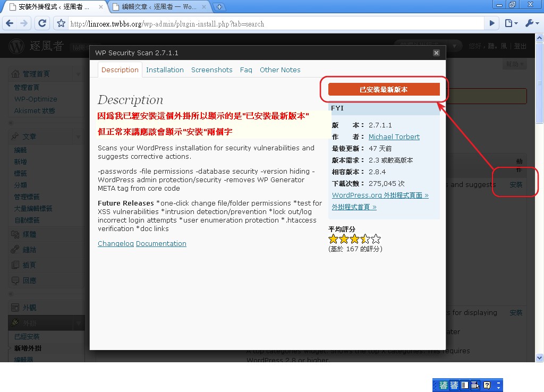Image resolution: width=544 pixels, height=392 pixels.
Task: Open a new browser tab with plus button
Action: (x=219, y=6)
